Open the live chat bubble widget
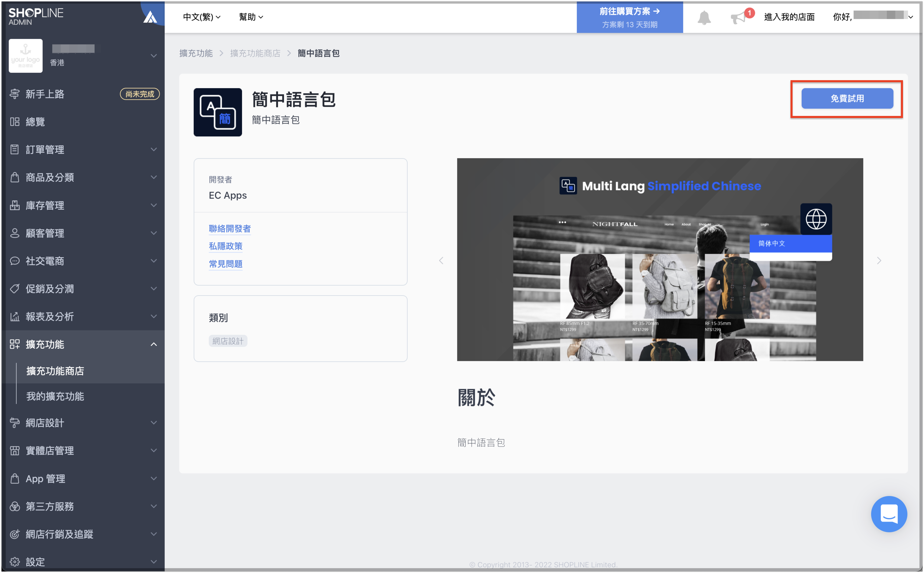Screen dimensions: 924x573 889,514
